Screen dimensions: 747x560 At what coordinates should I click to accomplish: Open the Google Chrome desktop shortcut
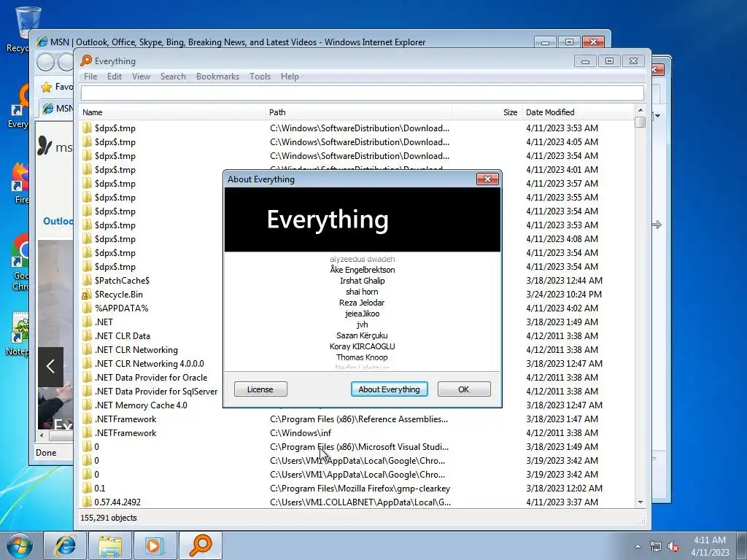click(x=18, y=262)
